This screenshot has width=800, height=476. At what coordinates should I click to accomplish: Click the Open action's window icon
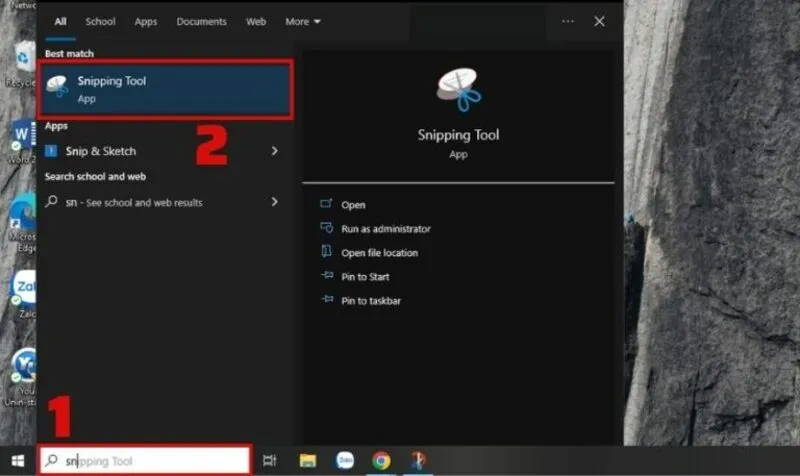326,204
